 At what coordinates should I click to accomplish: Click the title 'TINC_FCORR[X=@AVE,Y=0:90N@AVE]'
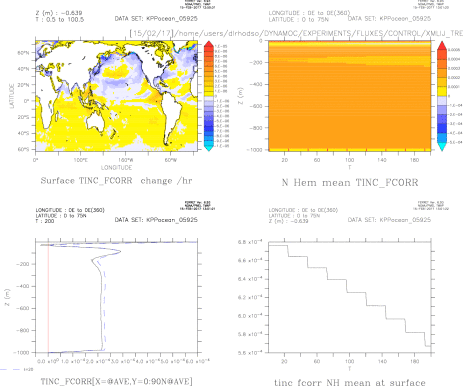tap(116, 382)
